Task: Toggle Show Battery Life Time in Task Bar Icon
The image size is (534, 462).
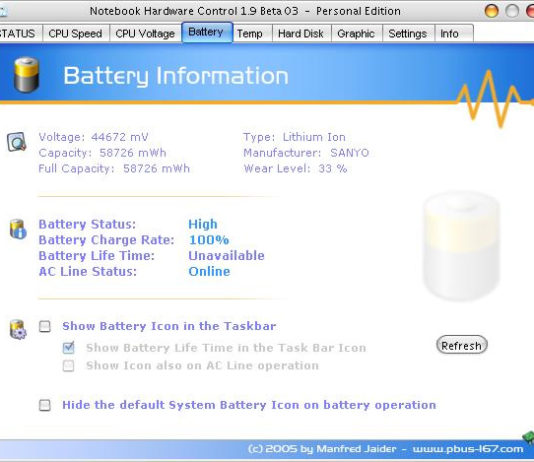Action: [68, 347]
